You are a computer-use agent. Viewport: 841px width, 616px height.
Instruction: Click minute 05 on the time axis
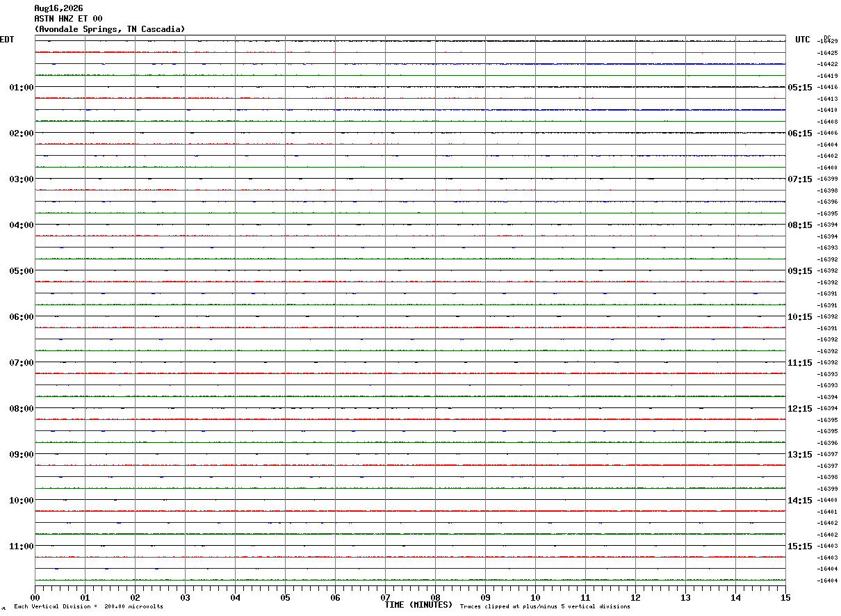pos(285,597)
